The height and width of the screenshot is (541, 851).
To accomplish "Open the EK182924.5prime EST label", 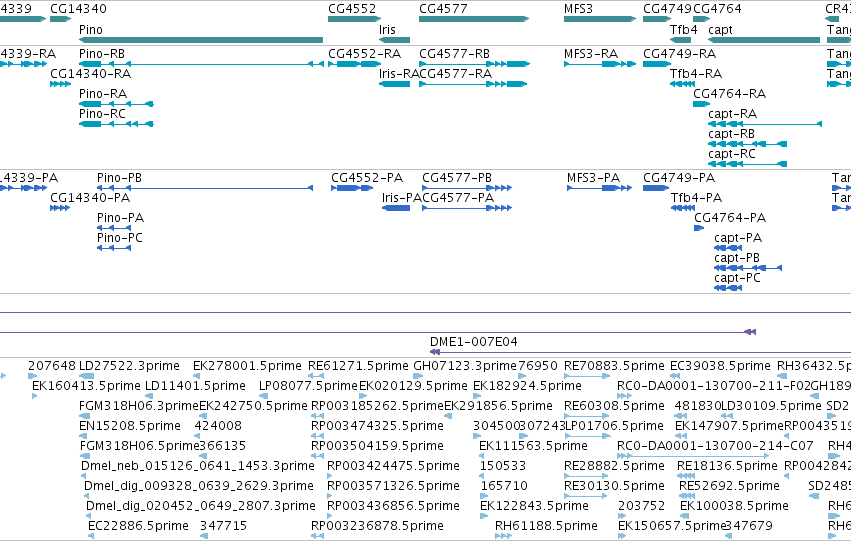I will 528,385.
